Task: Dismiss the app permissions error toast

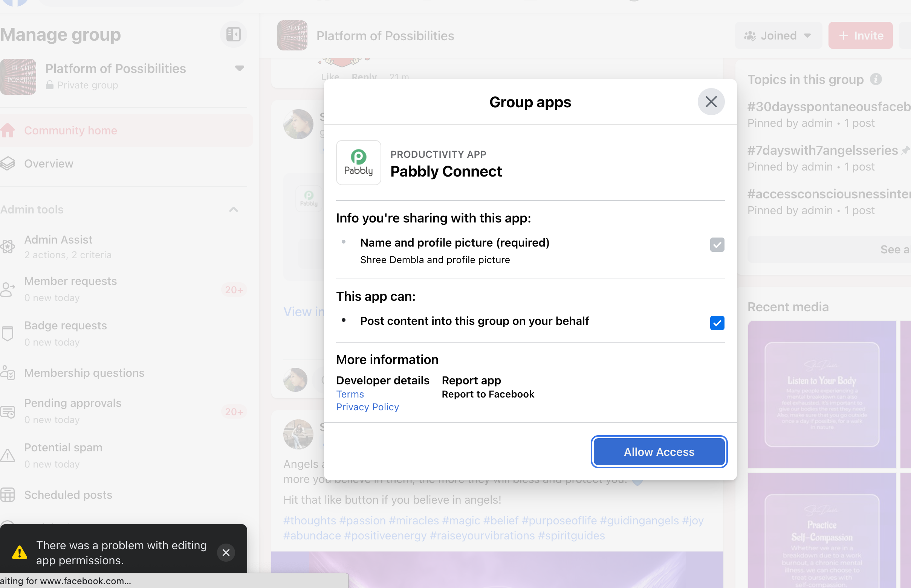Action: 226,552
